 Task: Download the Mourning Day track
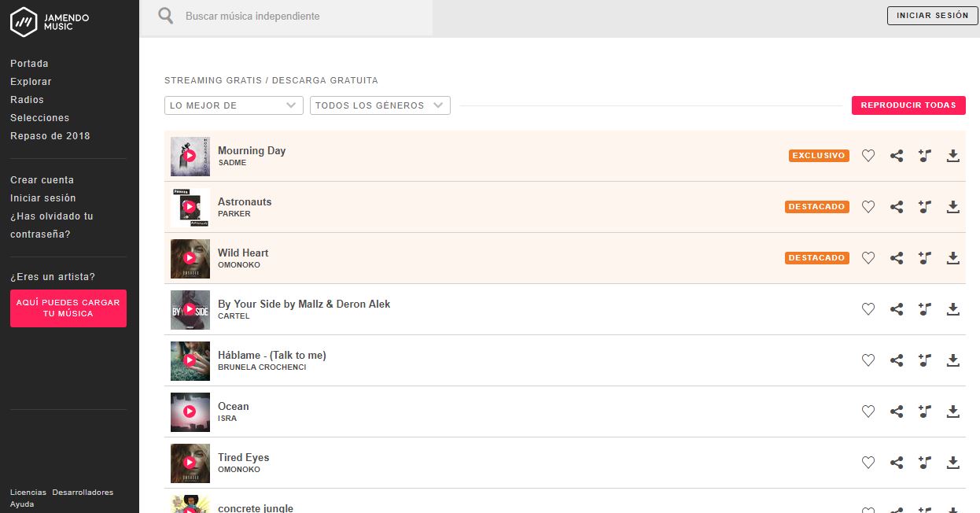(953, 156)
